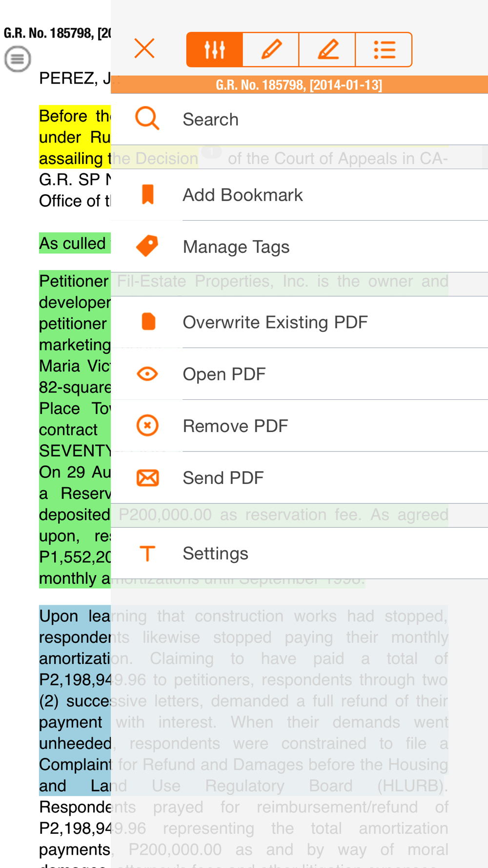Open Manage Tags
The height and width of the screenshot is (868, 488).
[x=236, y=247]
